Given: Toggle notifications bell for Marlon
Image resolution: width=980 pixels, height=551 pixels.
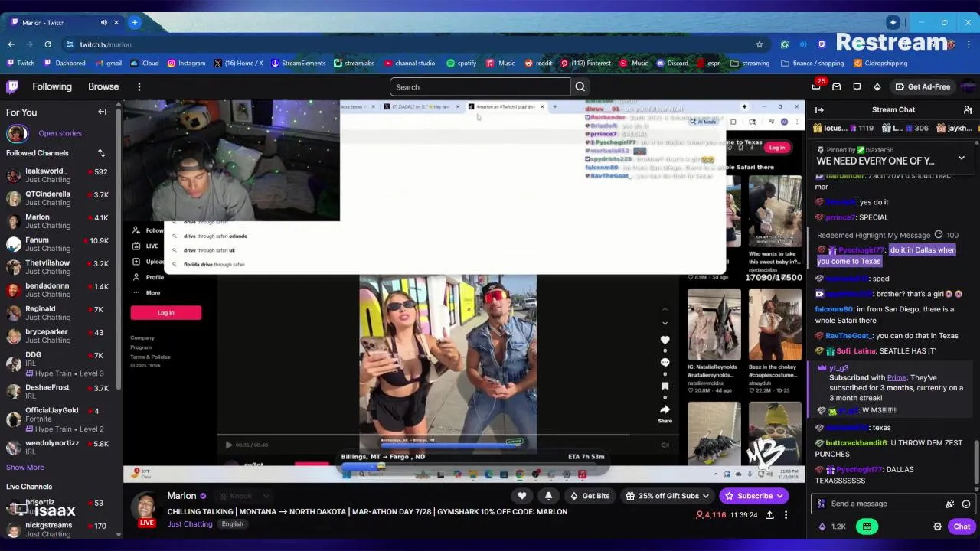Looking at the screenshot, I should click(x=548, y=496).
